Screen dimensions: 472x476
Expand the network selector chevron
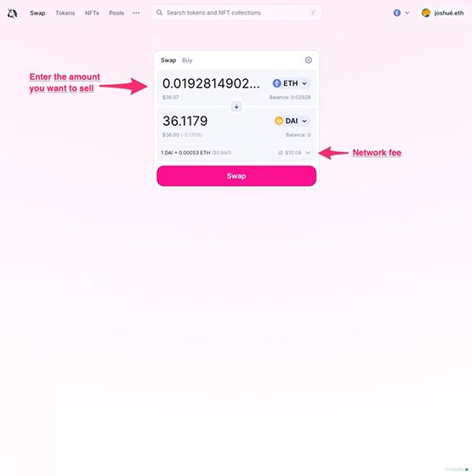(x=407, y=13)
